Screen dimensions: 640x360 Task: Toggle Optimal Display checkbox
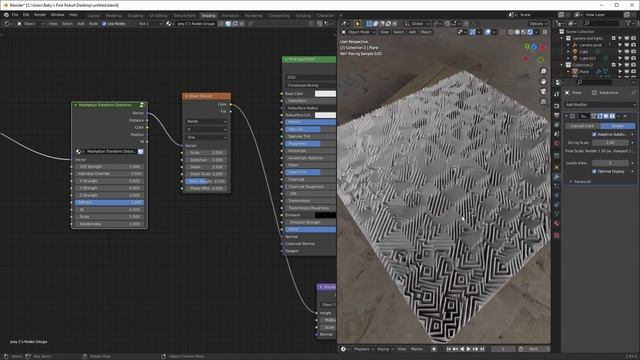[x=594, y=171]
